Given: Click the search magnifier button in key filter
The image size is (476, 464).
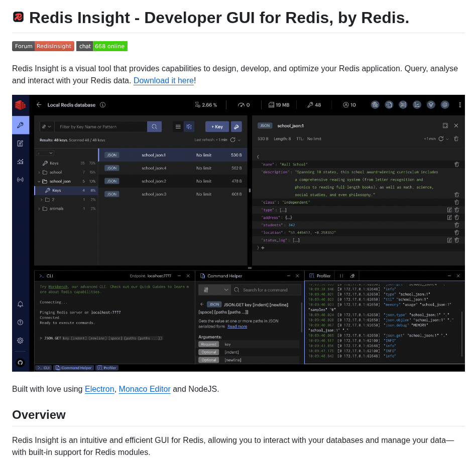Looking at the screenshot, I should click(154, 126).
